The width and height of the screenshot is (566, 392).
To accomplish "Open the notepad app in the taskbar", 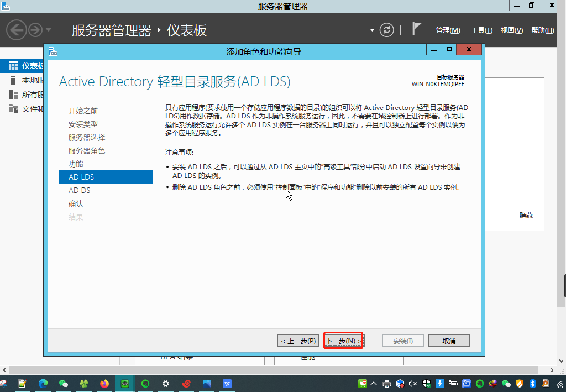I will pos(22,384).
